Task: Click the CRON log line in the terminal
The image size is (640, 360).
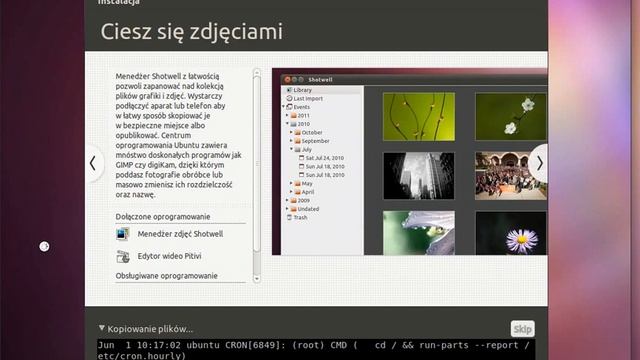Action: [313, 350]
